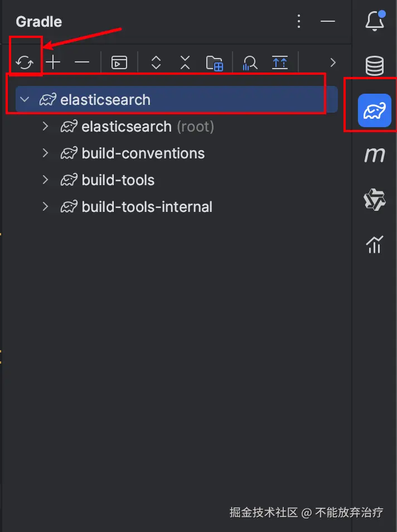Open the Maven tool window
The height and width of the screenshot is (532, 397).
[x=375, y=155]
